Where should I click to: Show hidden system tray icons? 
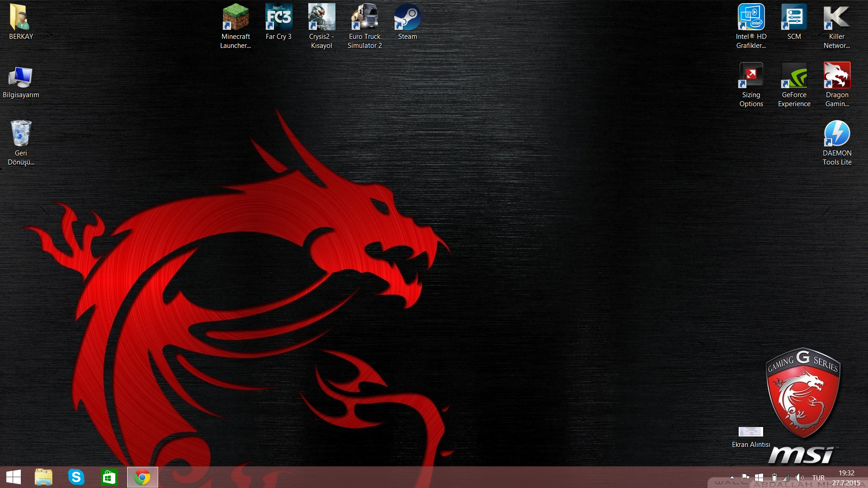(x=732, y=478)
